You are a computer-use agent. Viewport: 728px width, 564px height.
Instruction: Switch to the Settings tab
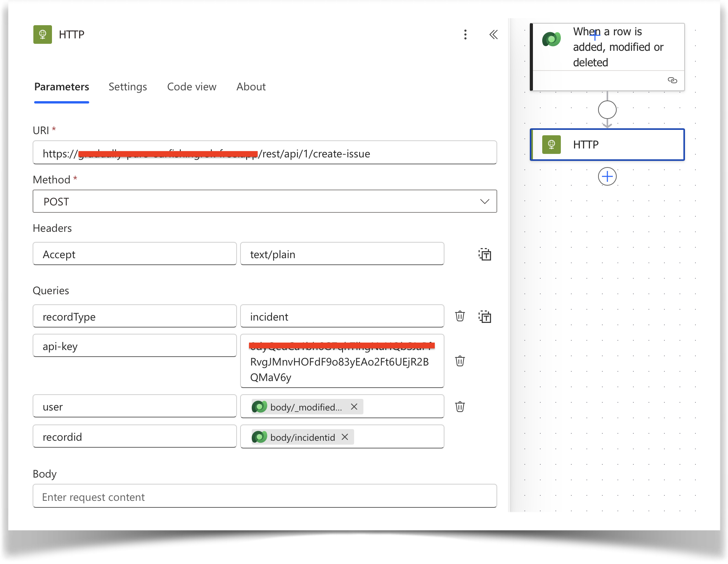point(128,87)
